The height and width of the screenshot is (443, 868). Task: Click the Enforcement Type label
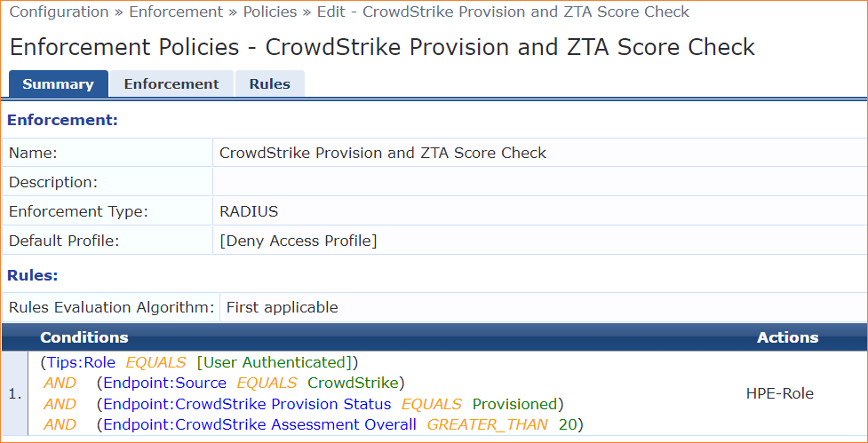coord(78,211)
